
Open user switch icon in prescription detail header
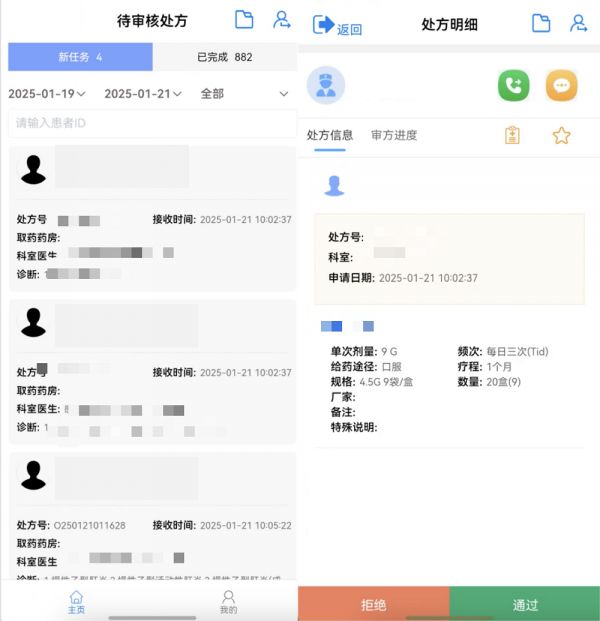pyautogui.click(x=578, y=23)
